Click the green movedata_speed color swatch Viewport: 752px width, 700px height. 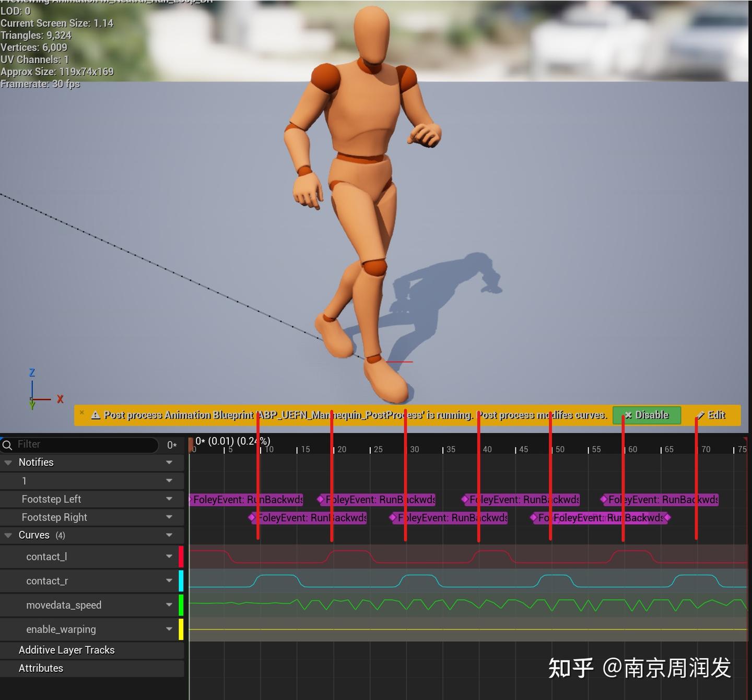coord(181,605)
